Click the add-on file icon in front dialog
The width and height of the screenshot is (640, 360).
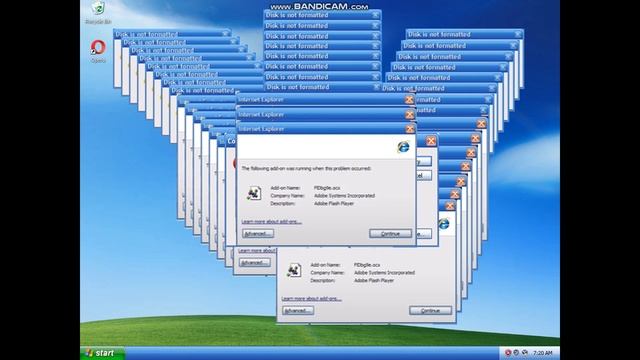pos(254,193)
